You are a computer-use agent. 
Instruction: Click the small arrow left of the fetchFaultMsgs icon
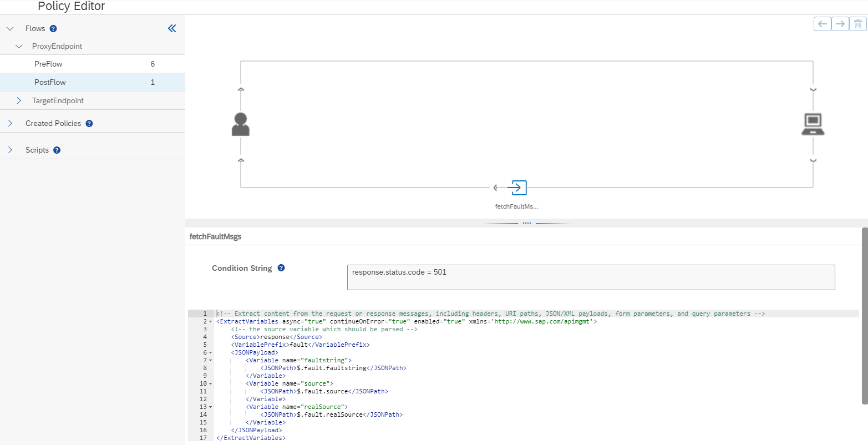[495, 188]
